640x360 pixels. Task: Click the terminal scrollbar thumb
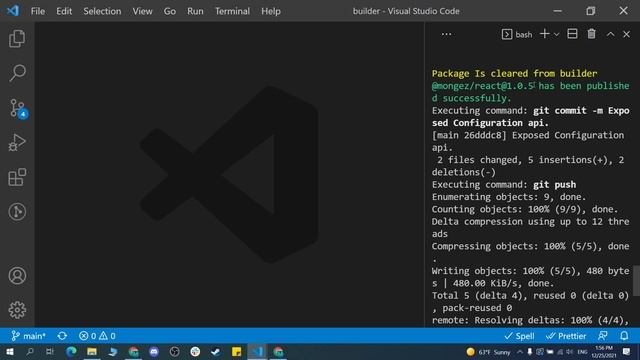pos(636,280)
